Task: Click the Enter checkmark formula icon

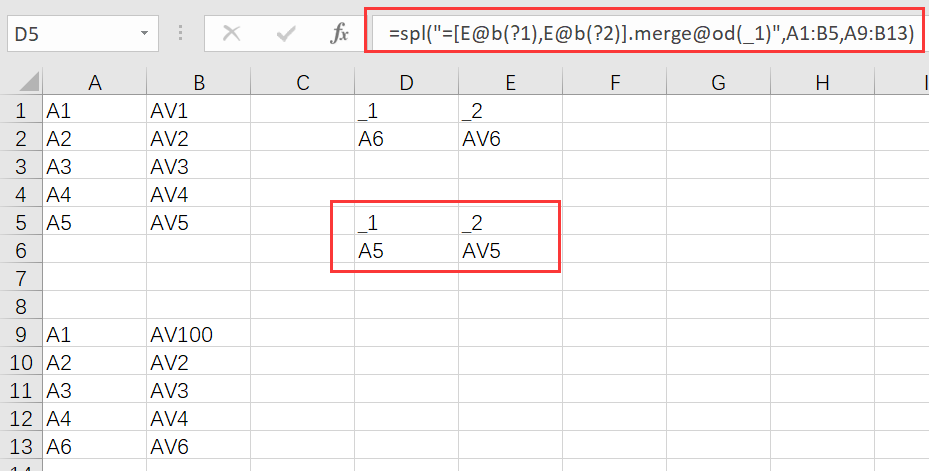Action: point(287,34)
